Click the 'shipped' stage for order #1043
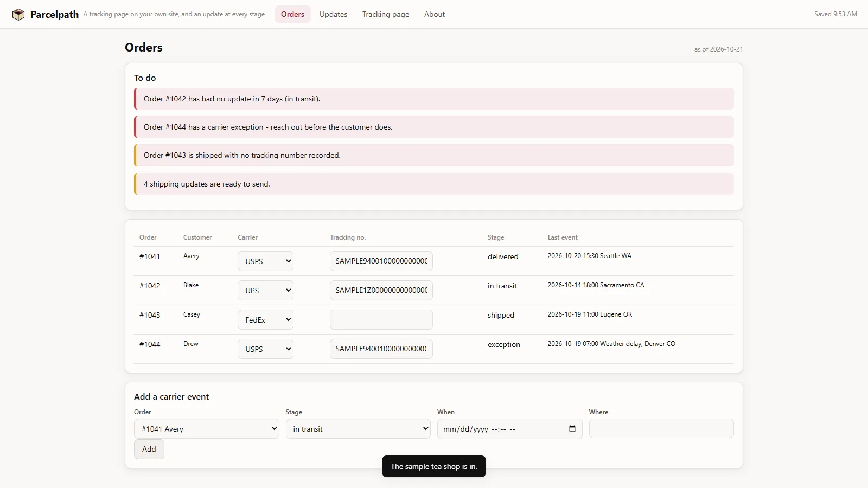Image resolution: width=868 pixels, height=488 pixels. [501, 315]
